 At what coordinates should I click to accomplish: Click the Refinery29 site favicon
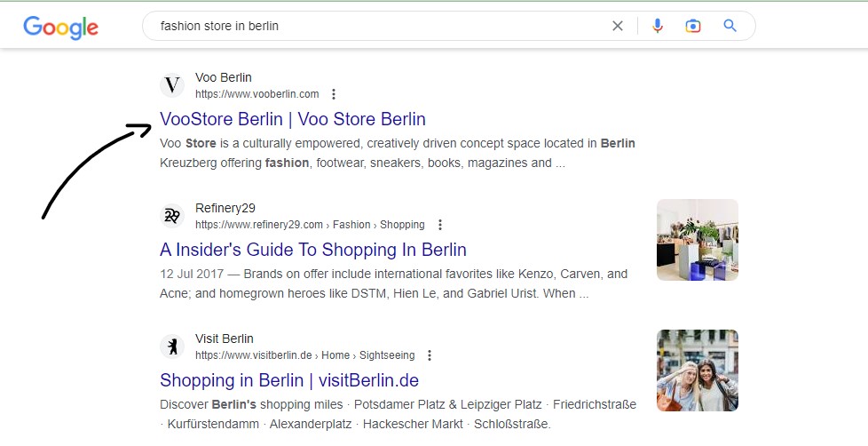point(172,216)
